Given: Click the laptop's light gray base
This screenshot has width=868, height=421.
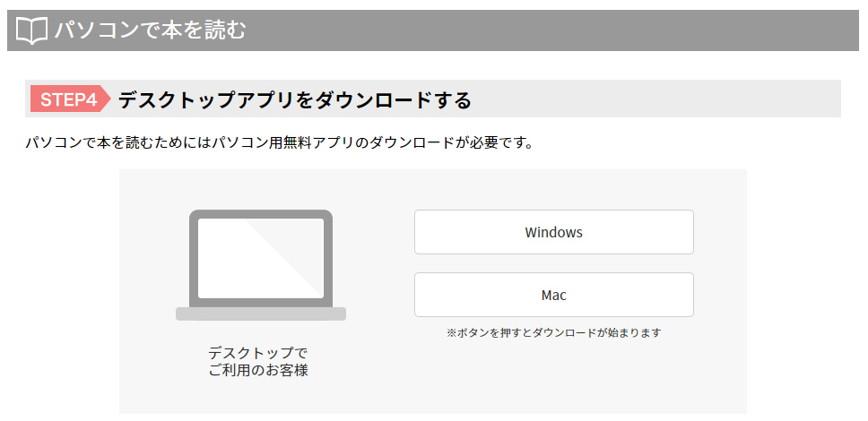Looking at the screenshot, I should coord(261,314).
